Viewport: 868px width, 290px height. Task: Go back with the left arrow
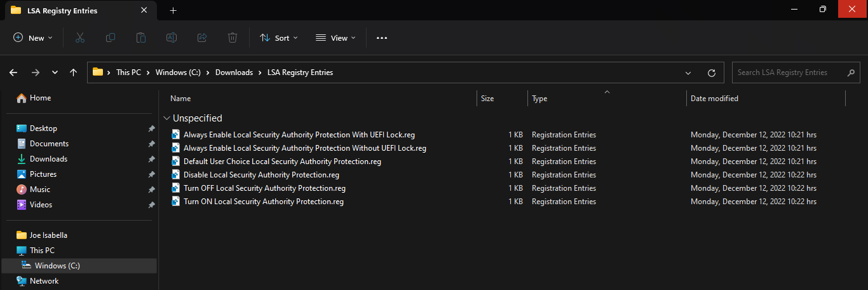coord(13,72)
